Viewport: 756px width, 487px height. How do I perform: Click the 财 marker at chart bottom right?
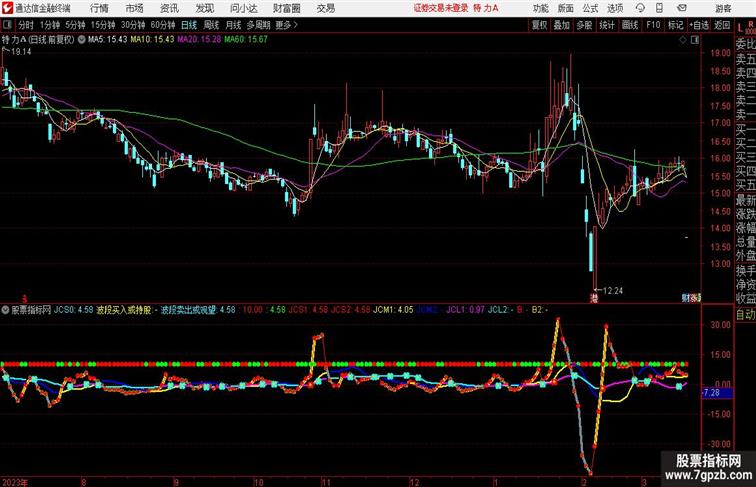[686, 298]
